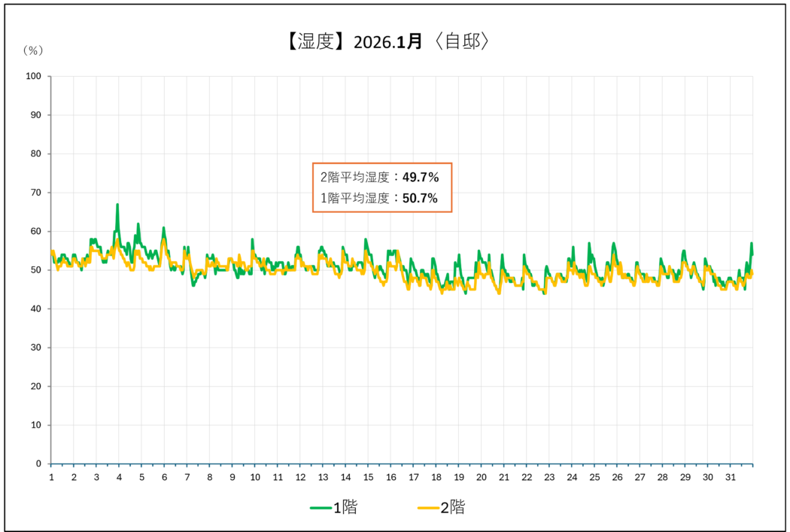
Task: Select the 0 label on the vertical axis
Action: tap(38, 464)
